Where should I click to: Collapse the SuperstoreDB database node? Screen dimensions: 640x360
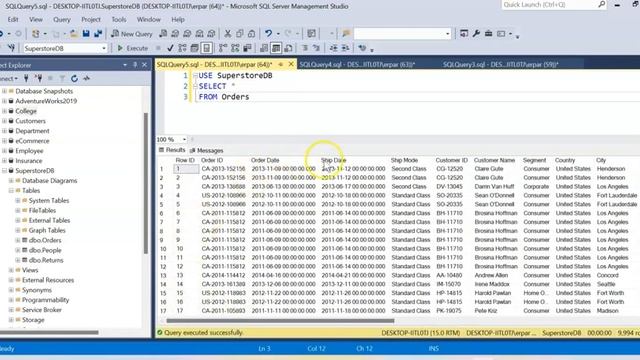4,171
